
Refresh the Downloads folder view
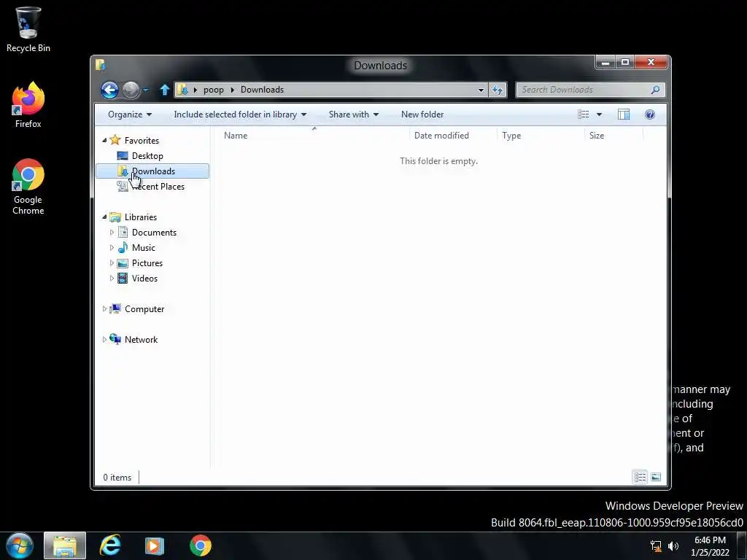tap(498, 90)
